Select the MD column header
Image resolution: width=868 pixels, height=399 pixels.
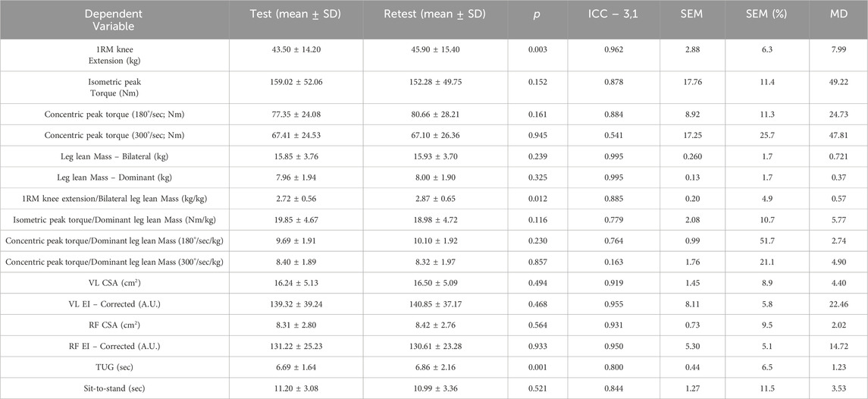click(x=838, y=14)
